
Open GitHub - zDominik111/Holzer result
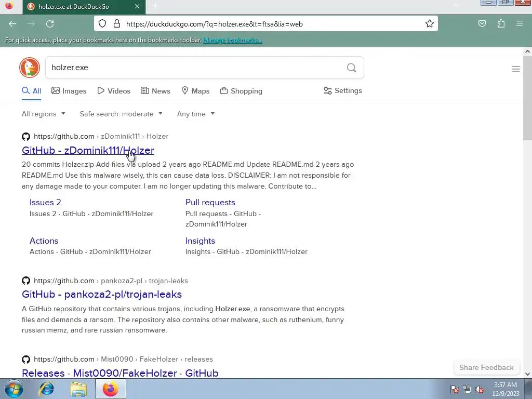88,150
